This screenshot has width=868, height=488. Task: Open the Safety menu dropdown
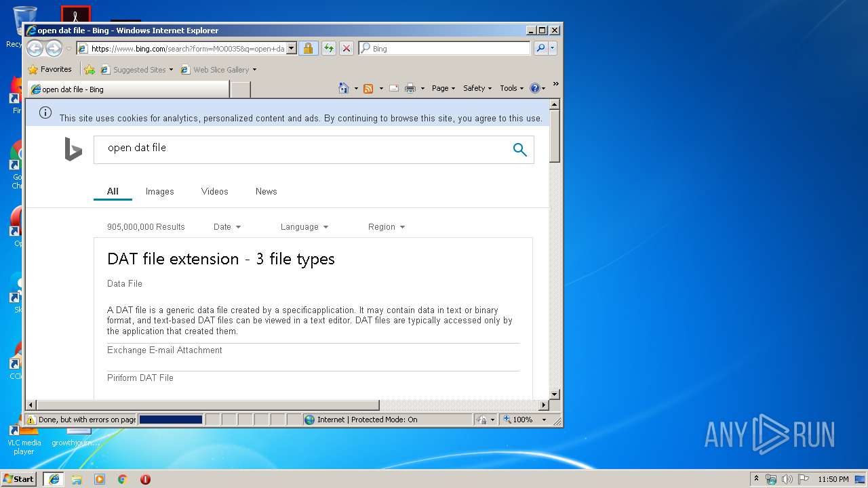tap(477, 88)
